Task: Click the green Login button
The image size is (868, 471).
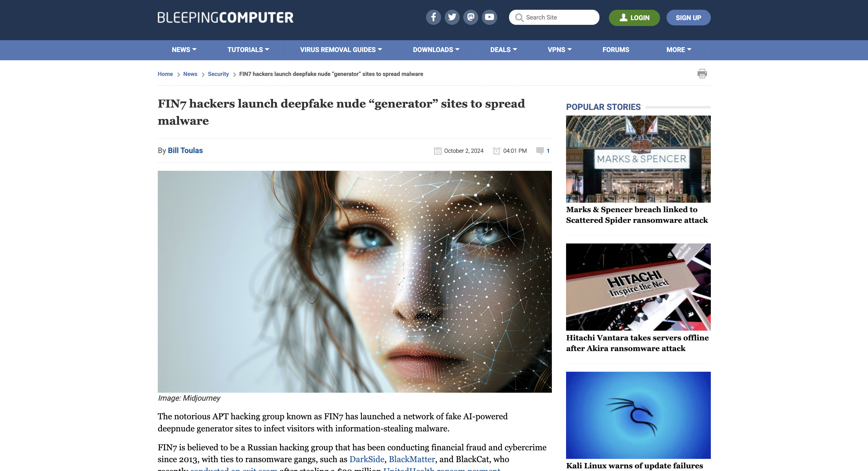Action: pyautogui.click(x=634, y=17)
